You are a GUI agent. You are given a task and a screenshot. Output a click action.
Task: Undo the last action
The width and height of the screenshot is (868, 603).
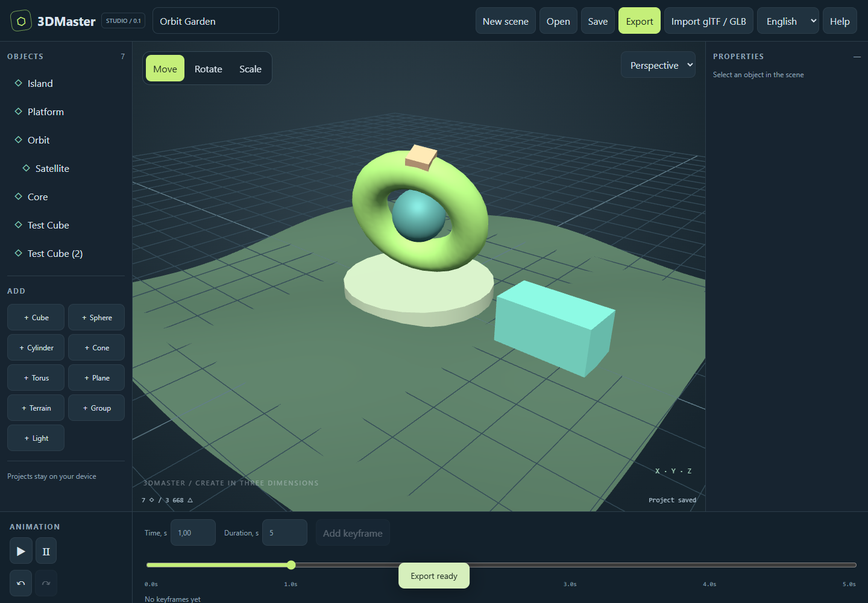click(20, 583)
